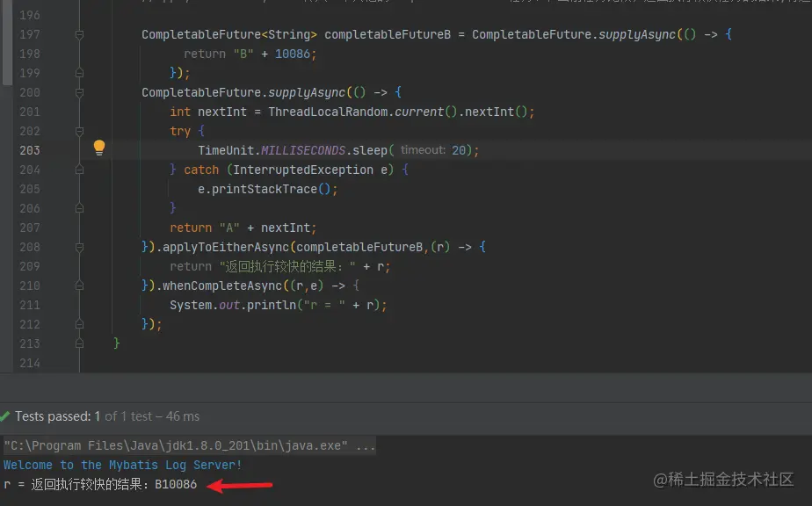
Task: Click the applyToEitherAsync method call
Action: point(226,247)
